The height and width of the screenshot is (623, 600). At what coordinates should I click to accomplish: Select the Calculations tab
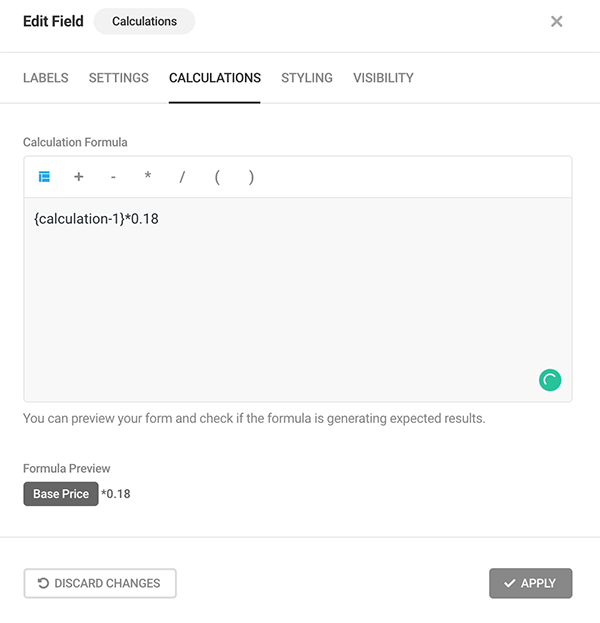click(x=215, y=78)
